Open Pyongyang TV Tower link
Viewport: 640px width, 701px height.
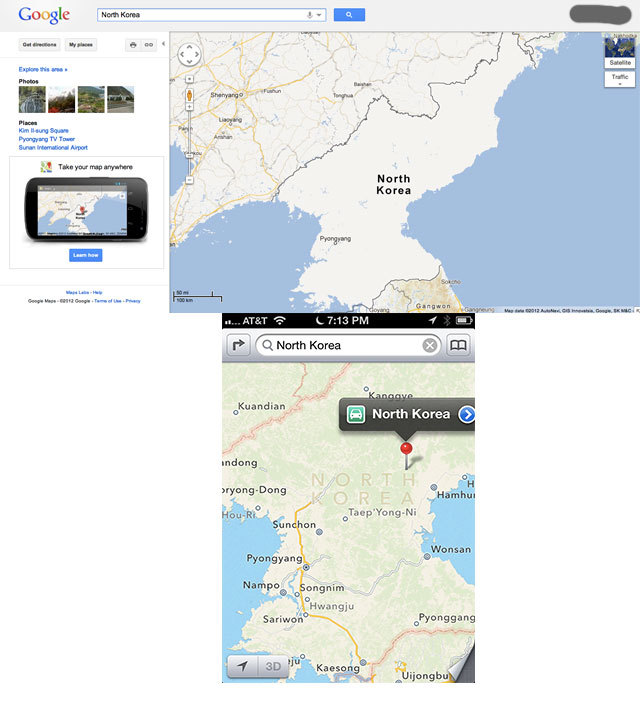click(x=46, y=139)
